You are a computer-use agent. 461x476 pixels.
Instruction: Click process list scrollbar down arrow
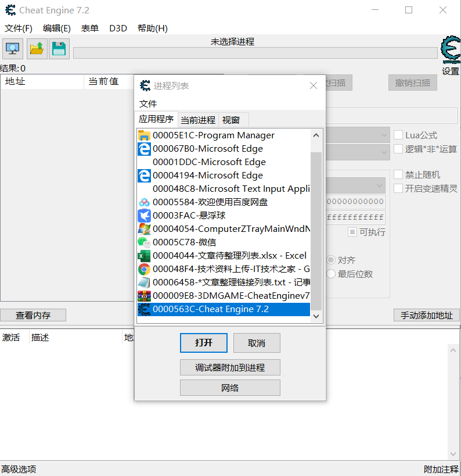click(316, 316)
